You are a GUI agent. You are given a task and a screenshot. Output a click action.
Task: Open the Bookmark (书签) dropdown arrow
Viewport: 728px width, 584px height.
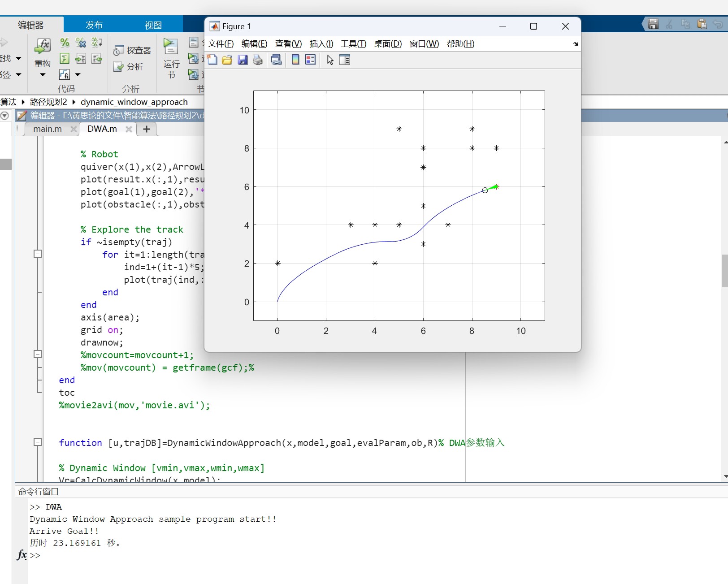[19, 75]
